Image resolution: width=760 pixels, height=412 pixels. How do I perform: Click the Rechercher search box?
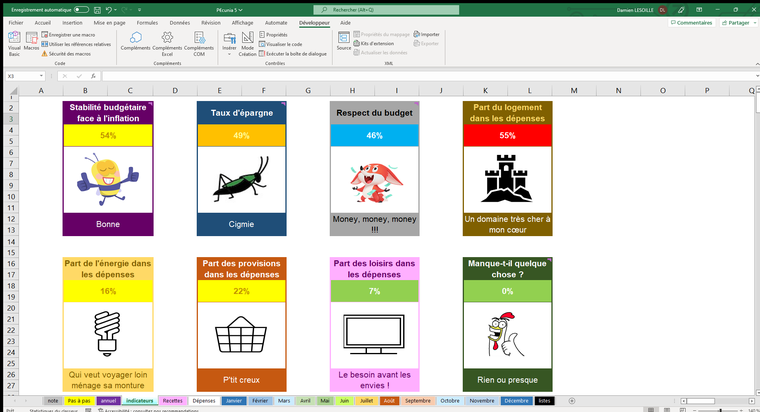point(380,8)
